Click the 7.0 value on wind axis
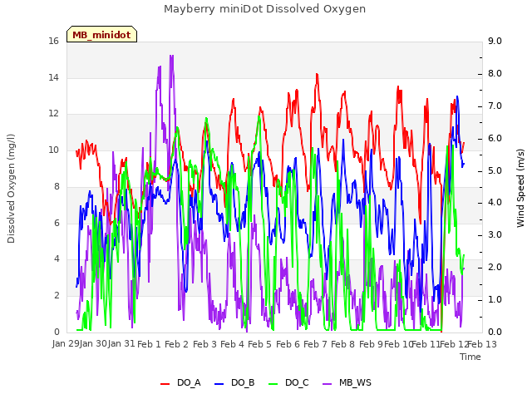This screenshot has height=399, width=532. [495, 106]
